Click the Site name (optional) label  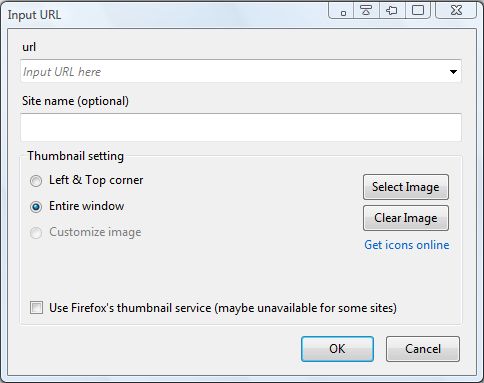tap(75, 101)
